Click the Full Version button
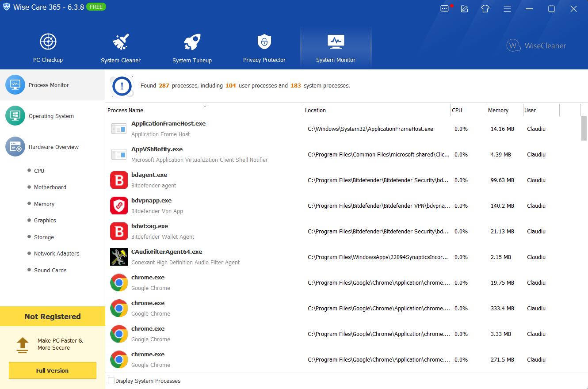 (x=53, y=370)
